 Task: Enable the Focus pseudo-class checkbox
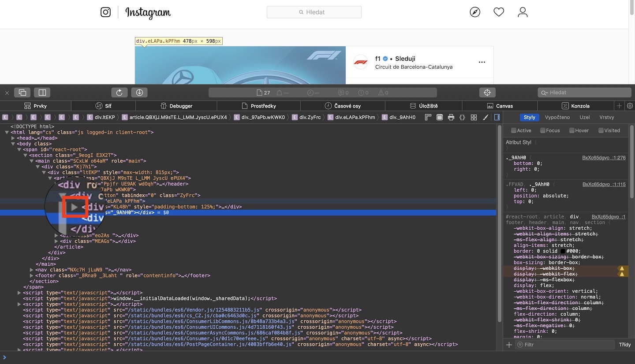click(542, 130)
